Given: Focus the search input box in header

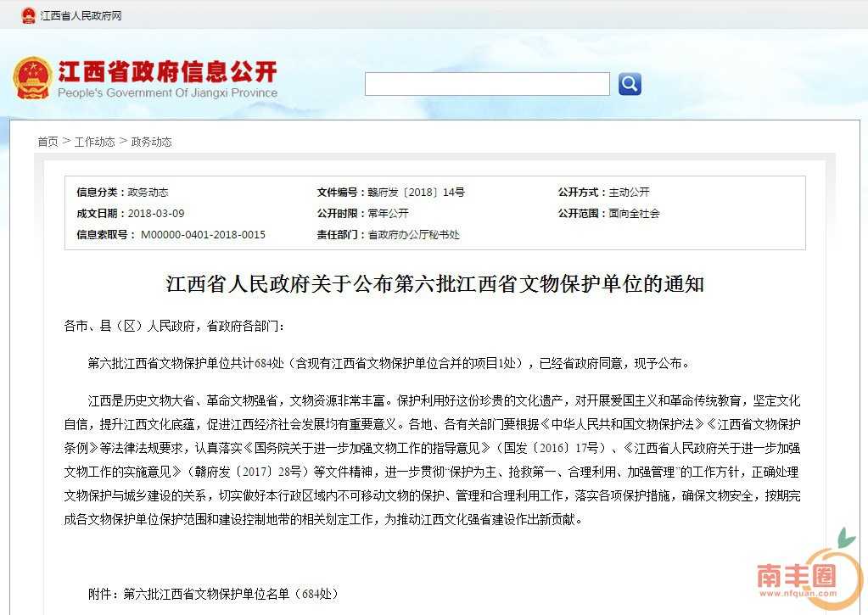Looking at the screenshot, I should click(x=487, y=84).
